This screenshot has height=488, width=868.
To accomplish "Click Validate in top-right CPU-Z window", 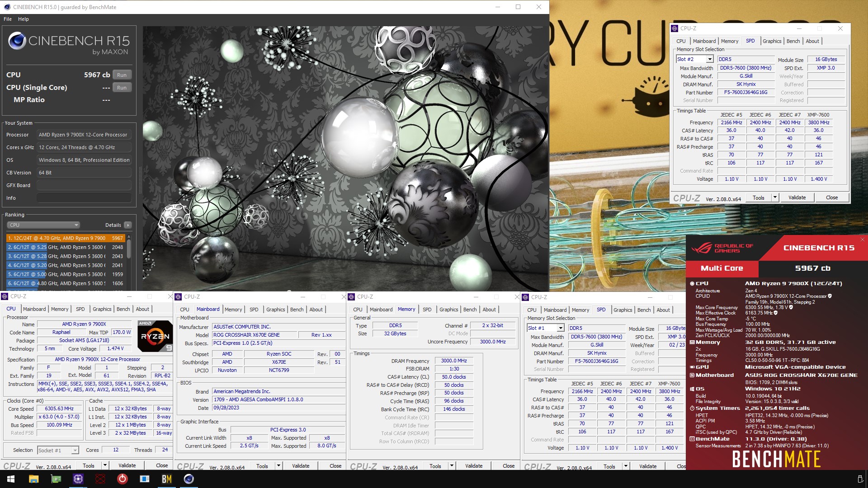I will click(x=797, y=197).
